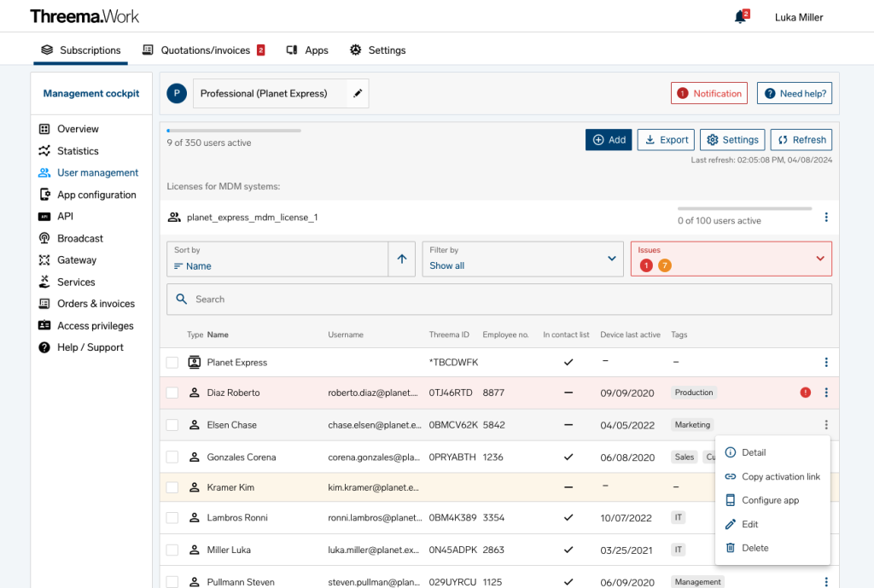Check the checkbox next to Elsen Chase
The image size is (874, 588).
coord(172,424)
